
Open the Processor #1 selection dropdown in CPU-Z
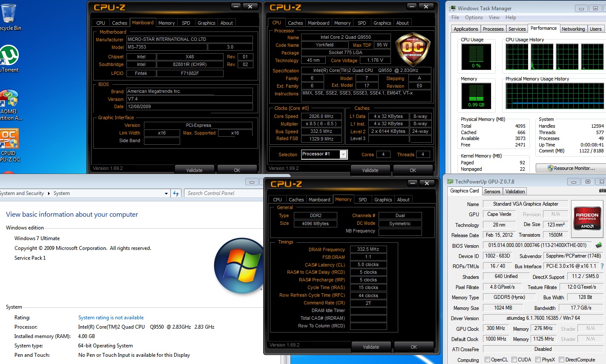click(343, 155)
